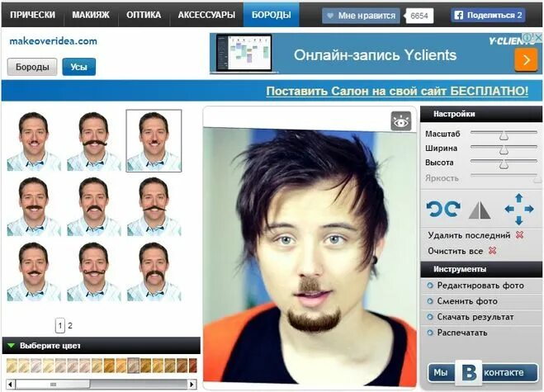Select the wide handlebar mustache thumbnail, top row middle
The height and width of the screenshot is (392, 544).
93,141
